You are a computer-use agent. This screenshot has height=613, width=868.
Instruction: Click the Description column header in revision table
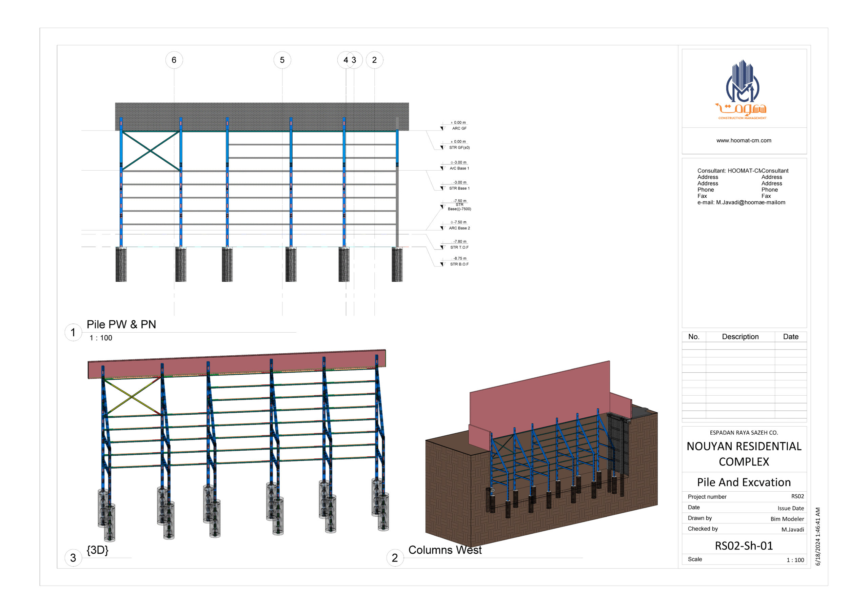(x=740, y=337)
